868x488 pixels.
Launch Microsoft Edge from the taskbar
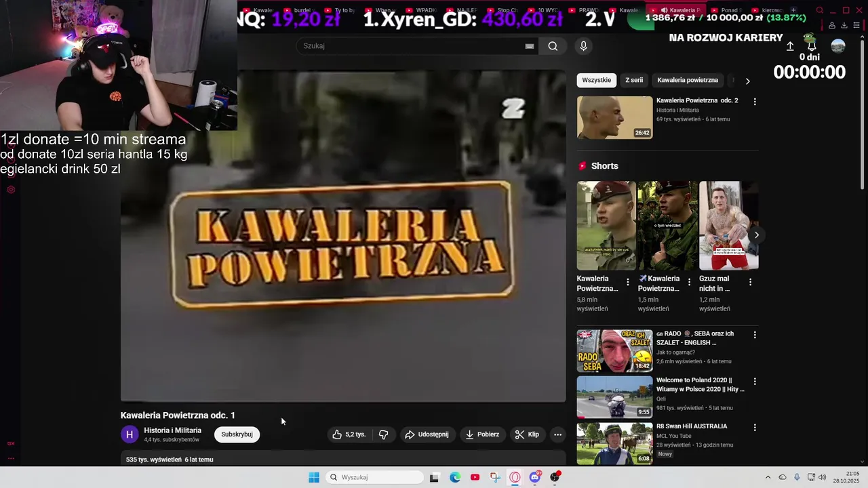coord(455,477)
